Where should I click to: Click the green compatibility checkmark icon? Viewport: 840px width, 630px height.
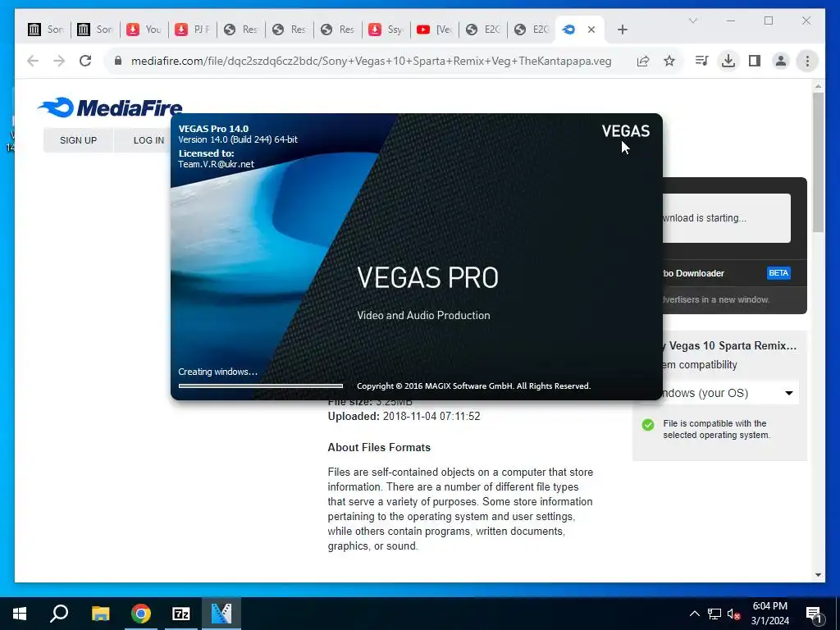click(648, 425)
